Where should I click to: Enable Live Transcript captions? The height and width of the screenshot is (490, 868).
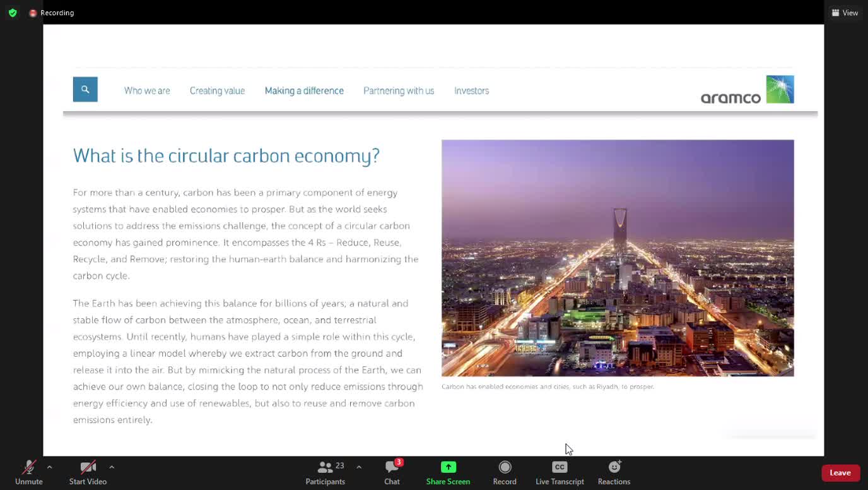560,472
